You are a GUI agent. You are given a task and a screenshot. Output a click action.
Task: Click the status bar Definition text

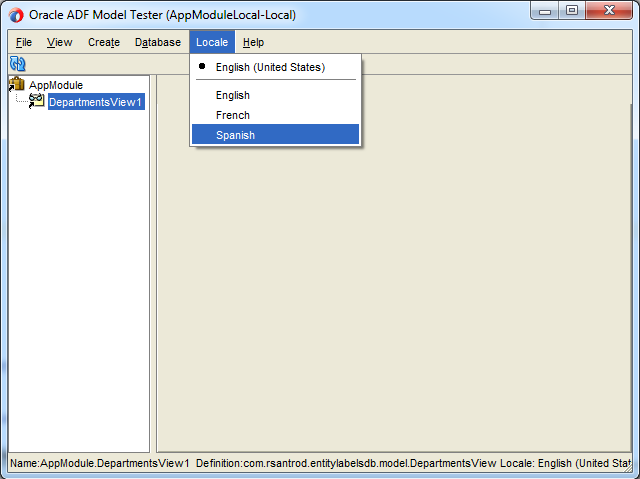coord(346,463)
